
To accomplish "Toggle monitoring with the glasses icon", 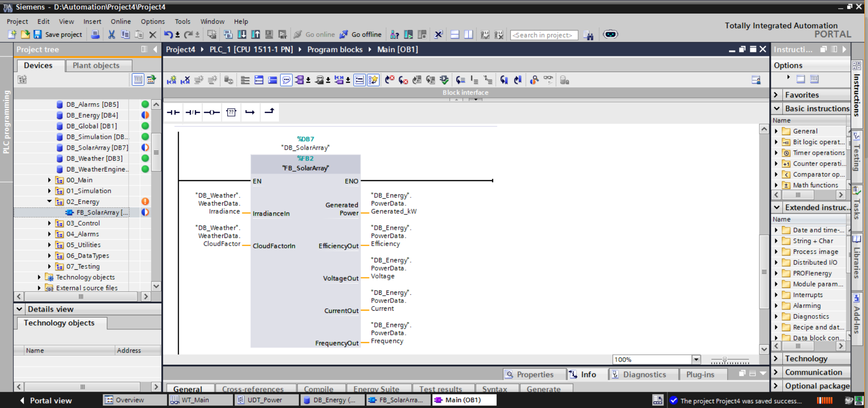I will point(549,80).
